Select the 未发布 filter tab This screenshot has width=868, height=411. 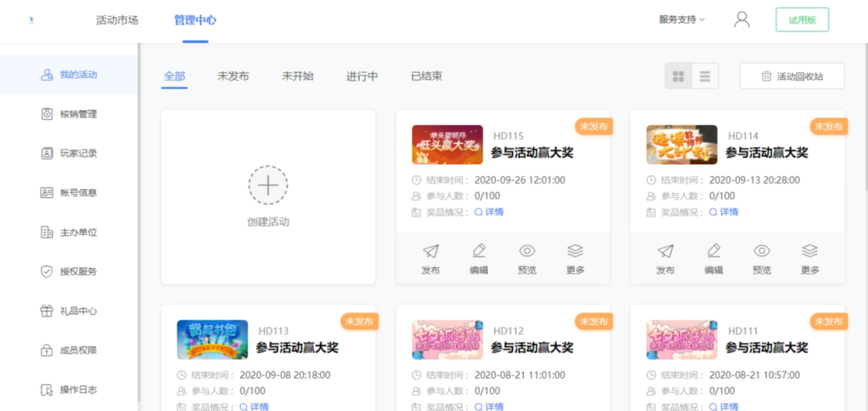[233, 76]
